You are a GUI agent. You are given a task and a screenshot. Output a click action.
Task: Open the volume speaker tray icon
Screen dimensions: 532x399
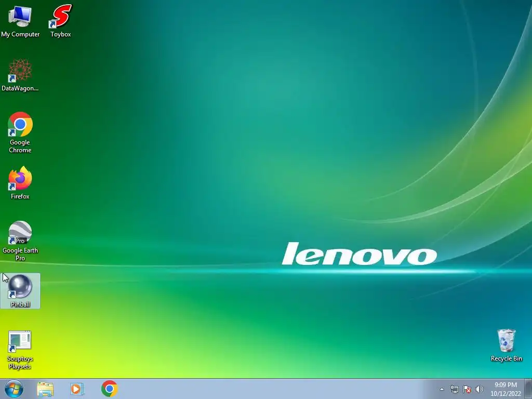479,389
